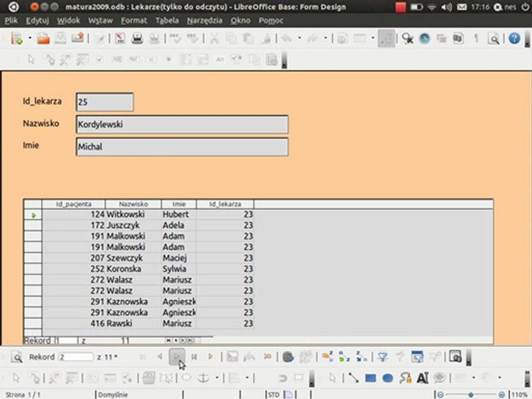Open the Wstaw menu
532x399 pixels.
coord(100,21)
